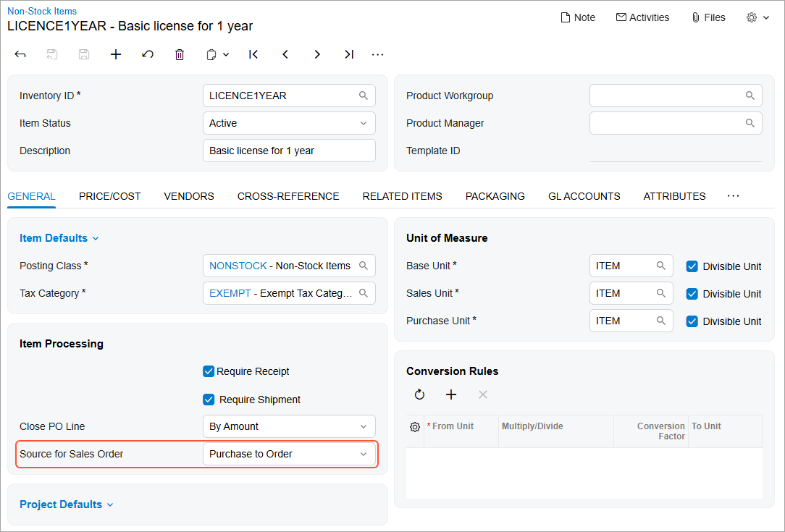Image resolution: width=785 pixels, height=532 pixels.
Task: Delete the record using trash icon
Action: pyautogui.click(x=180, y=54)
